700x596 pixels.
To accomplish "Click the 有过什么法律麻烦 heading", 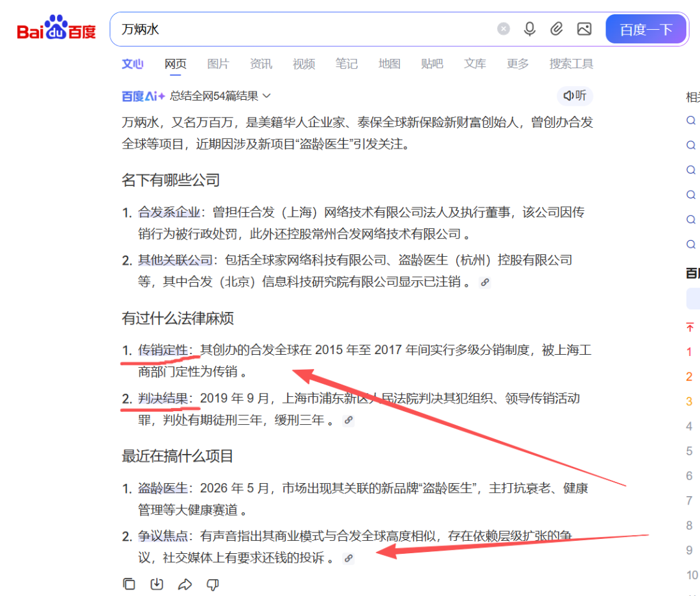I will click(x=178, y=318).
